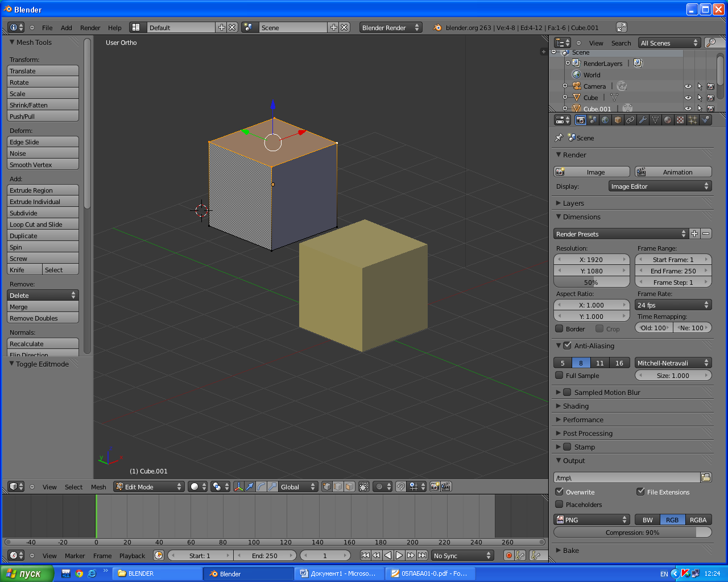Open the World properties tab
The height and width of the screenshot is (582, 728).
point(605,120)
